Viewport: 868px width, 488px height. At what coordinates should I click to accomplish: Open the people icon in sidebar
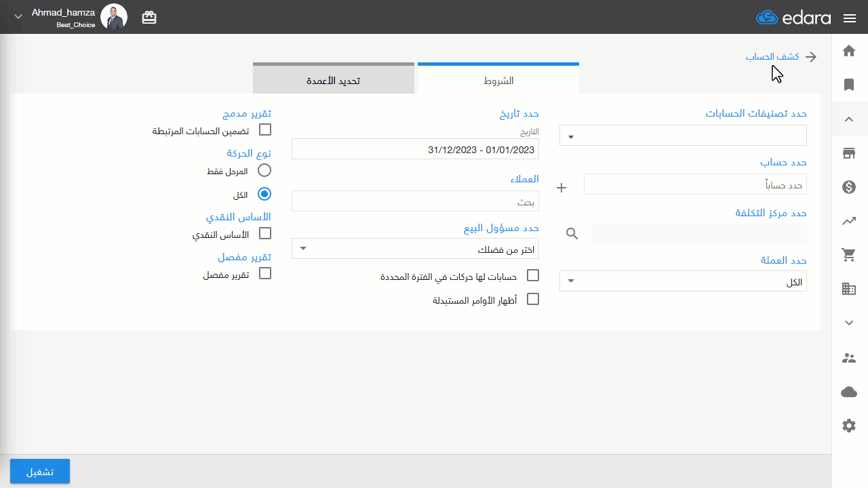tap(849, 358)
